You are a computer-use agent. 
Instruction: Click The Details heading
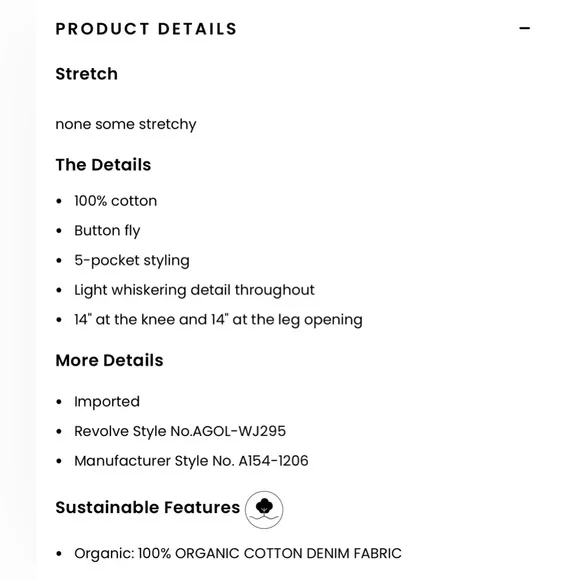click(x=103, y=165)
